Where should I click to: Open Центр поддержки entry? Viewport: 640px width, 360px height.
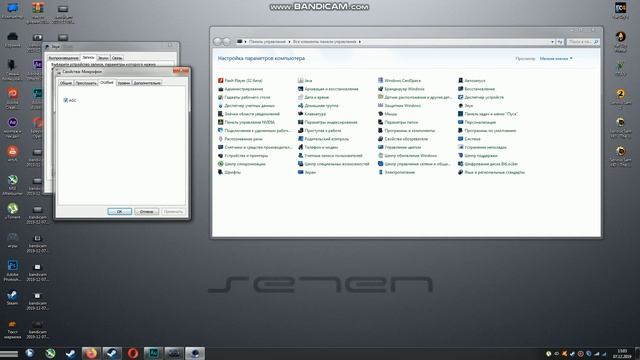[478, 156]
